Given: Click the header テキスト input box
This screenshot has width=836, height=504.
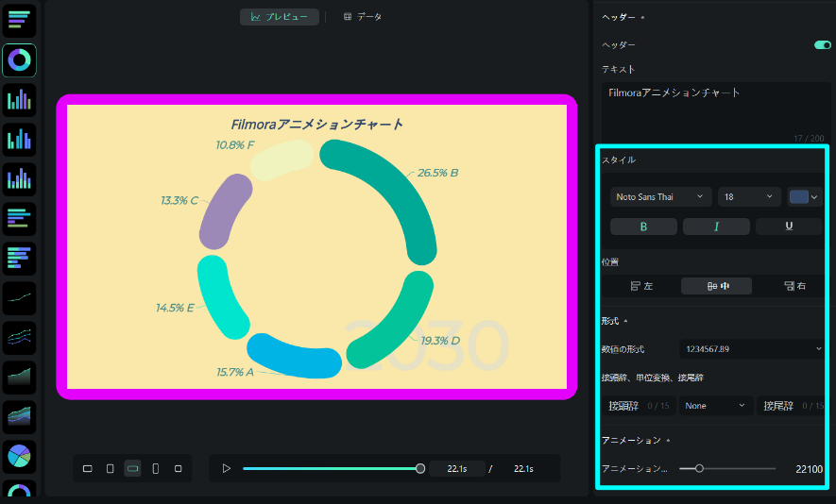Looking at the screenshot, I should click(716, 113).
